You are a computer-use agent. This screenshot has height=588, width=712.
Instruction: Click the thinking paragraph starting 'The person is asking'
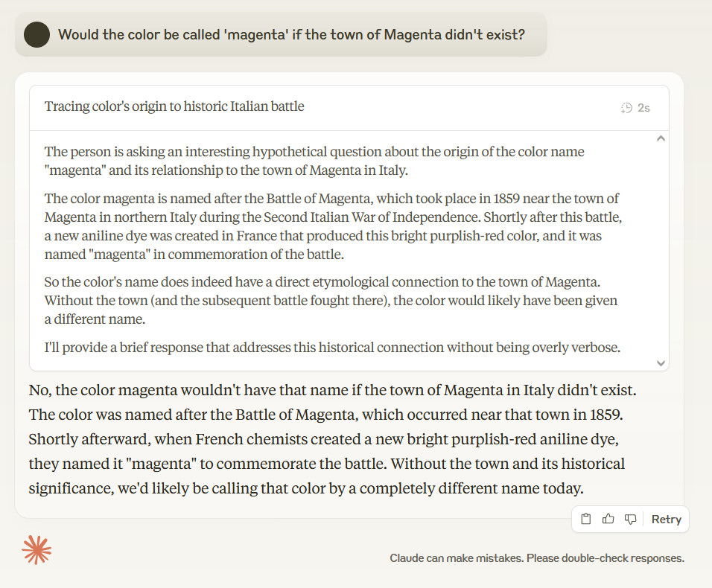(314, 161)
